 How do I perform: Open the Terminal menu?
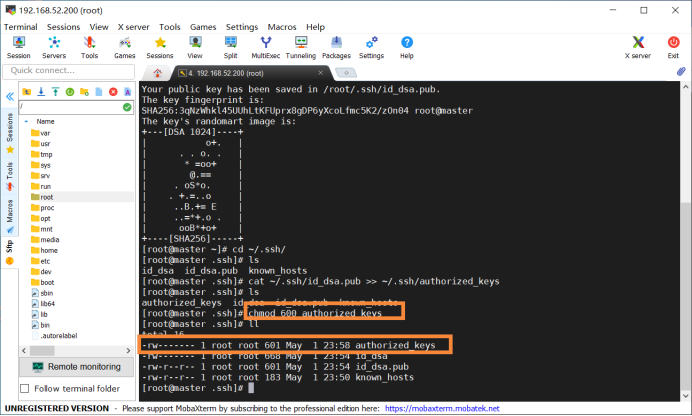pyautogui.click(x=20, y=27)
